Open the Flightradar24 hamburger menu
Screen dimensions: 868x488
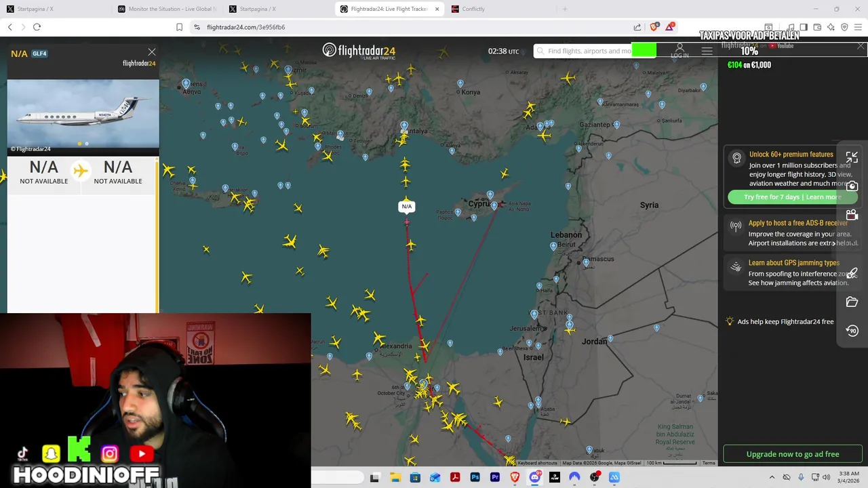[x=707, y=52]
